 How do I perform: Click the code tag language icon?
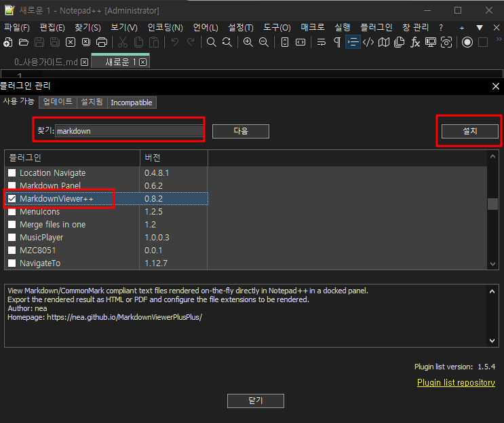tap(368, 42)
